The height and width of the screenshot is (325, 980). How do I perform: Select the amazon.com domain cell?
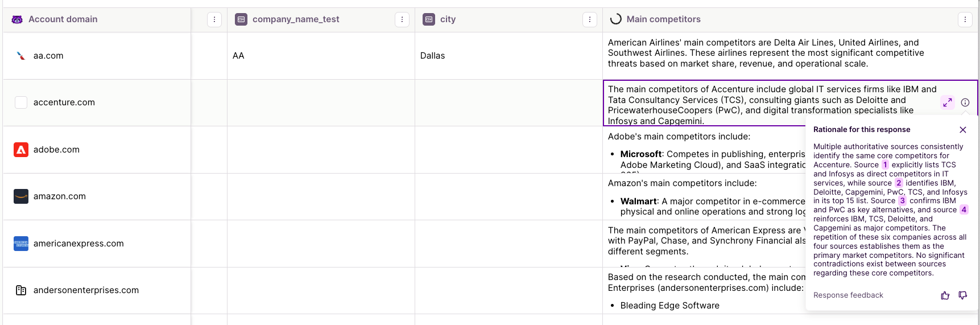click(97, 196)
